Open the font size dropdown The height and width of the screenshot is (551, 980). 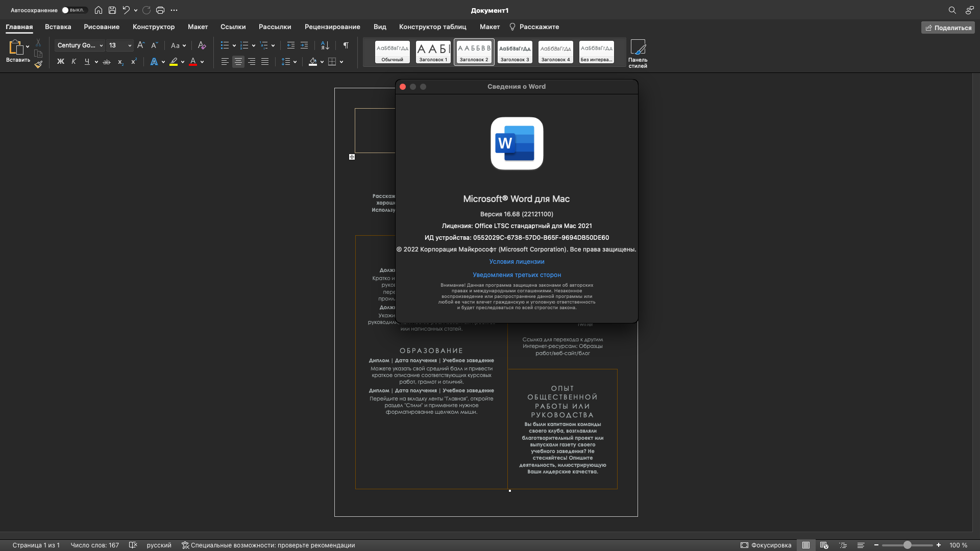click(x=130, y=45)
